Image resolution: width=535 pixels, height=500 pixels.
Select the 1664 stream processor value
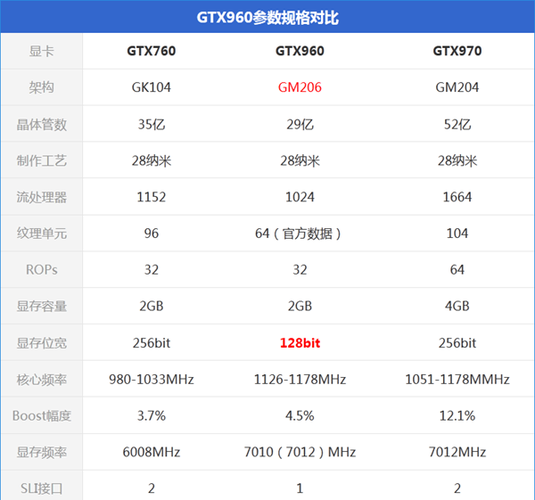(457, 197)
